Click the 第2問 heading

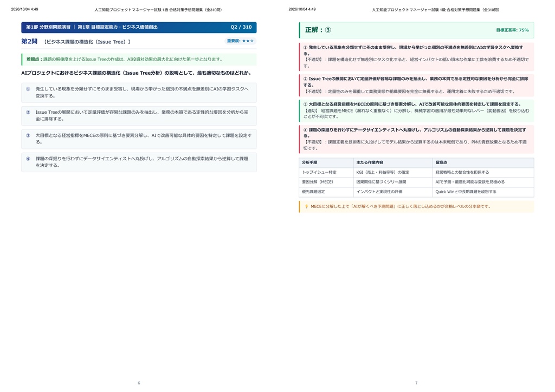pos(29,41)
